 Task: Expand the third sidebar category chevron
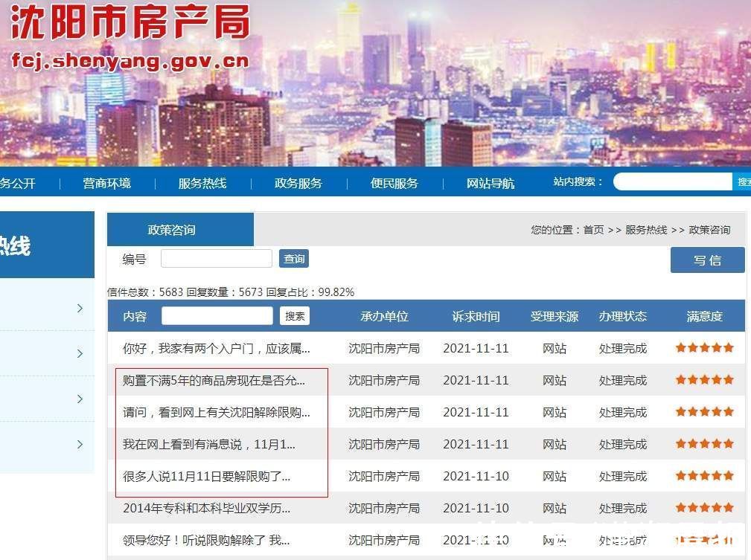click(80, 399)
